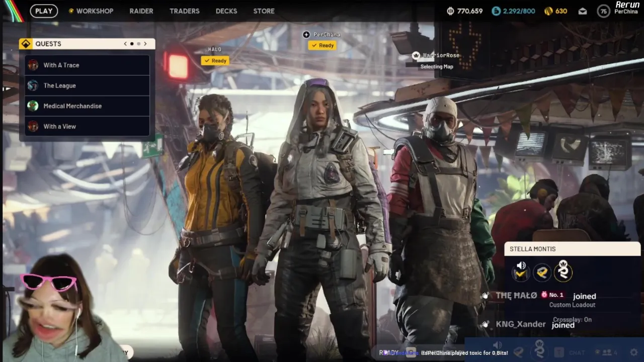Click the With A Trace trader avatar

tap(33, 65)
